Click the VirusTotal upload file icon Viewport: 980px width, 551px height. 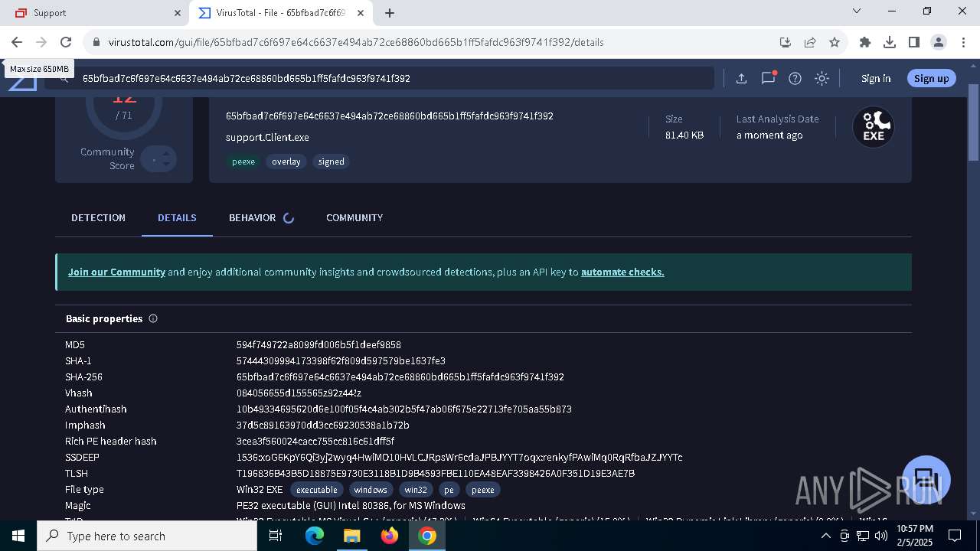741,78
